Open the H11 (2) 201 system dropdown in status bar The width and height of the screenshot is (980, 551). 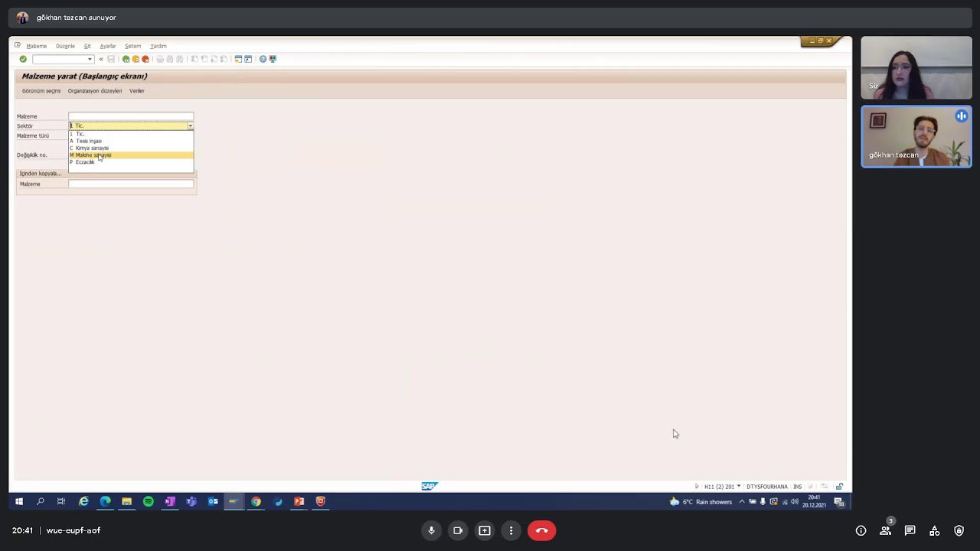[x=739, y=487]
